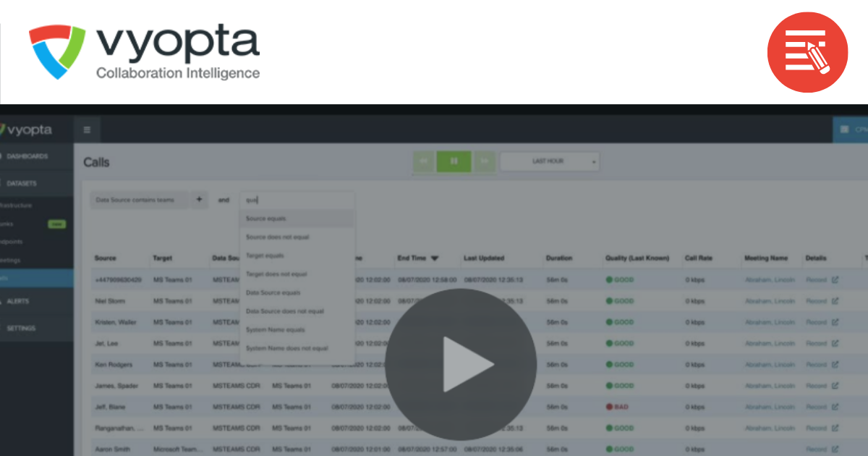Select the System Name equals option
The image size is (868, 456).
click(x=297, y=329)
